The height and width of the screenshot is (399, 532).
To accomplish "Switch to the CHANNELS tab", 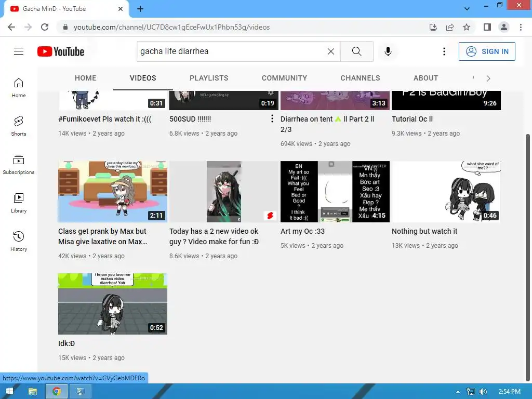I will coord(361,78).
